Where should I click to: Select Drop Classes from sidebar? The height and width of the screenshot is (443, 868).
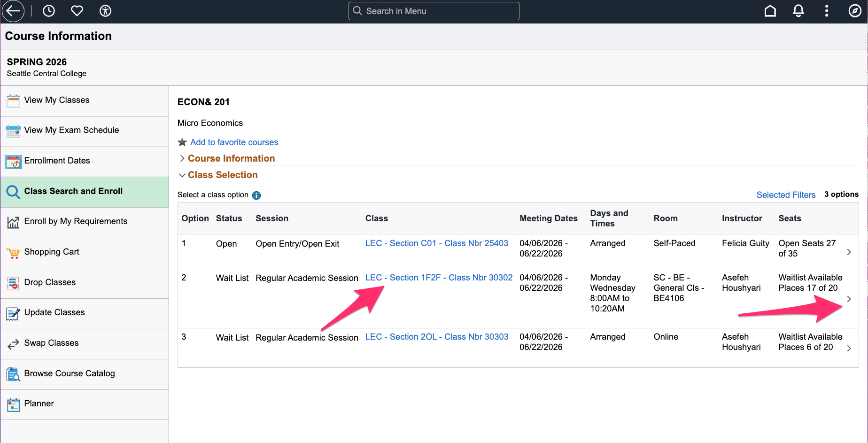pyautogui.click(x=50, y=282)
